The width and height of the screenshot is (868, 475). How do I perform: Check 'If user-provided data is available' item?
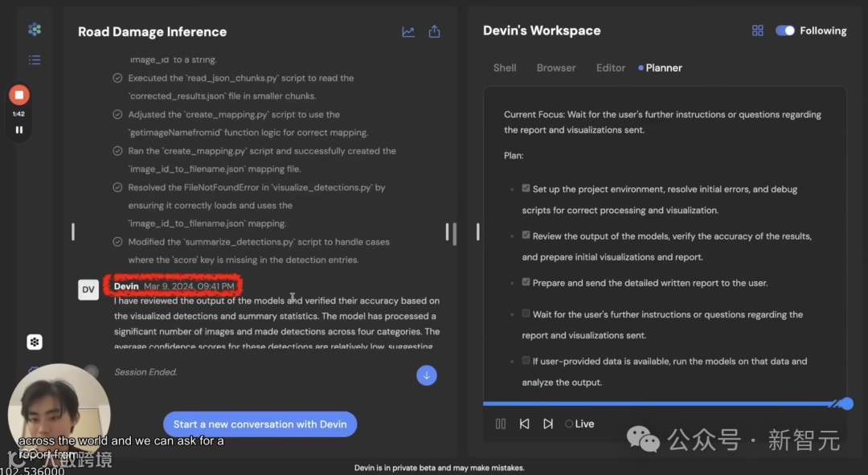coord(526,360)
